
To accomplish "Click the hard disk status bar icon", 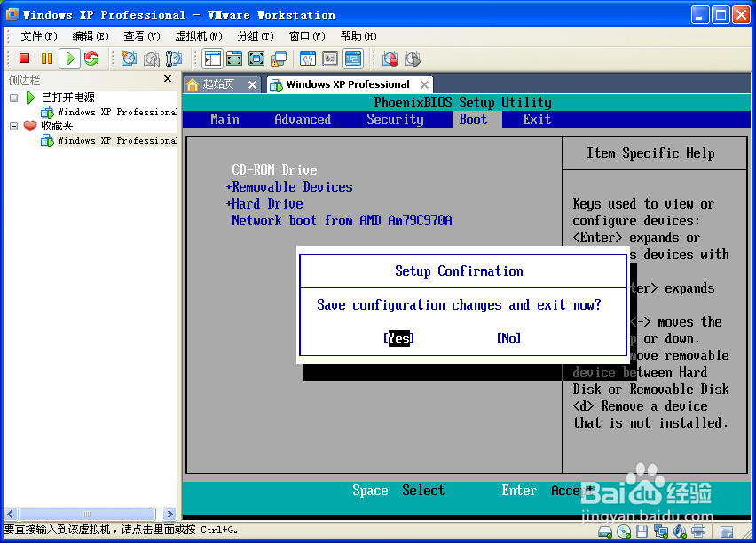I will (x=604, y=531).
